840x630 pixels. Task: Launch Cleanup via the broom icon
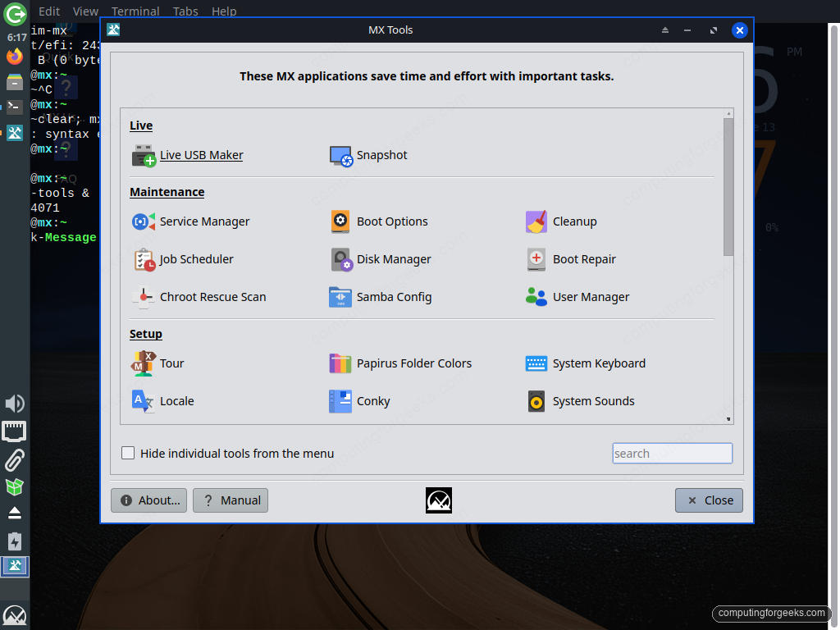tap(536, 221)
